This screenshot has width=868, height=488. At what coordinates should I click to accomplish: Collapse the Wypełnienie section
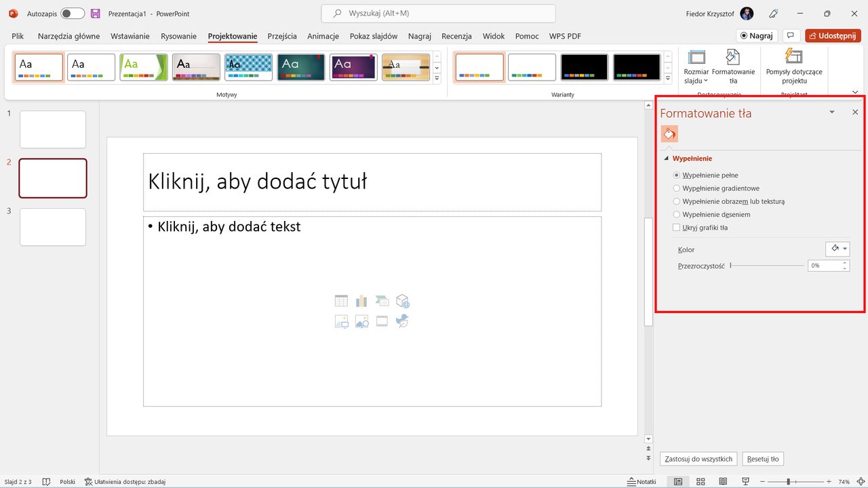[666, 158]
